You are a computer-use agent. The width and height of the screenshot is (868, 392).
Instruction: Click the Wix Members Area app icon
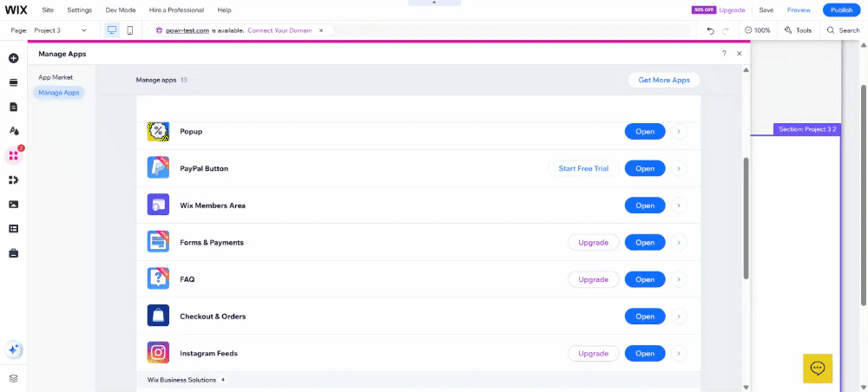pos(158,205)
